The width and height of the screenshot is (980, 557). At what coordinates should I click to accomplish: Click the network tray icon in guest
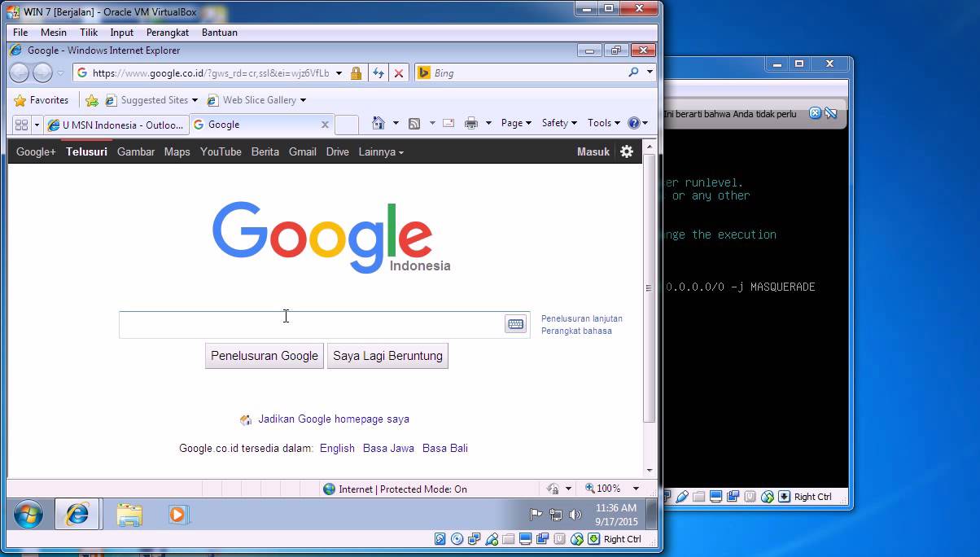(x=556, y=515)
